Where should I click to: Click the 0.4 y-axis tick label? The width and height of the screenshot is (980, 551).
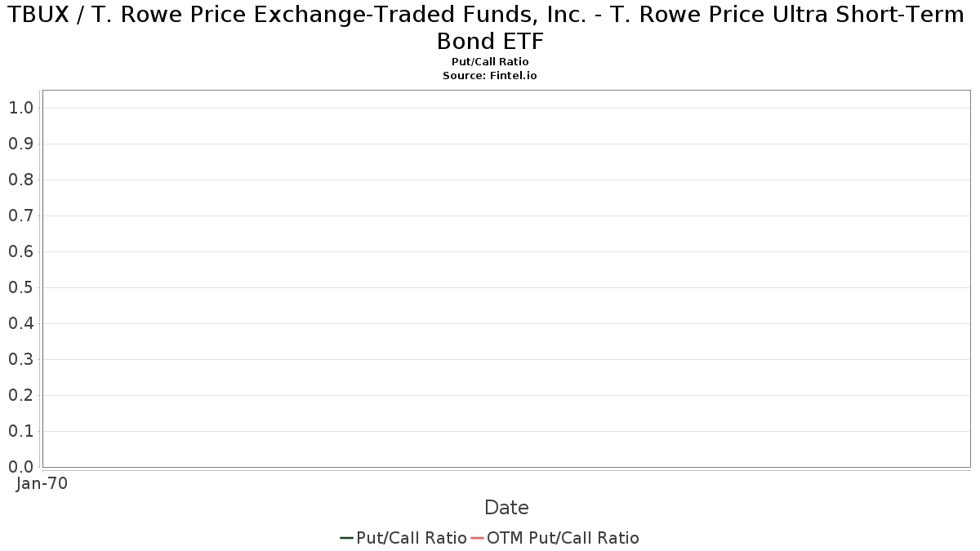pos(20,323)
